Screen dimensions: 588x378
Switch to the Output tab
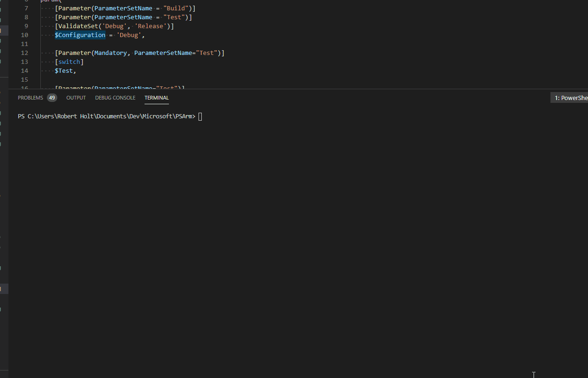tap(76, 98)
